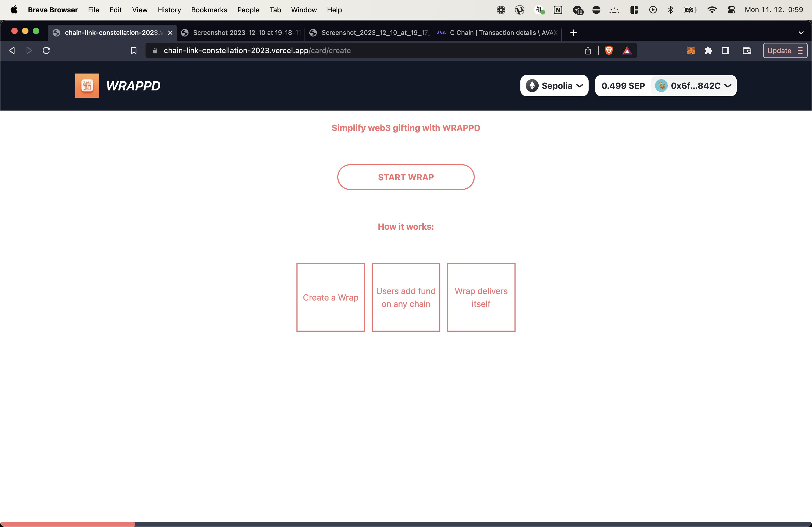Bookmark this page with the bookmark icon
This screenshot has height=527, width=812.
(x=134, y=50)
